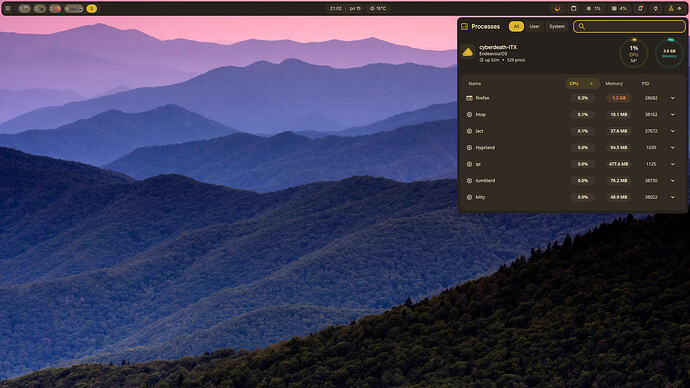Click the Memory circular gauge
690x388 pixels.
tap(669, 53)
